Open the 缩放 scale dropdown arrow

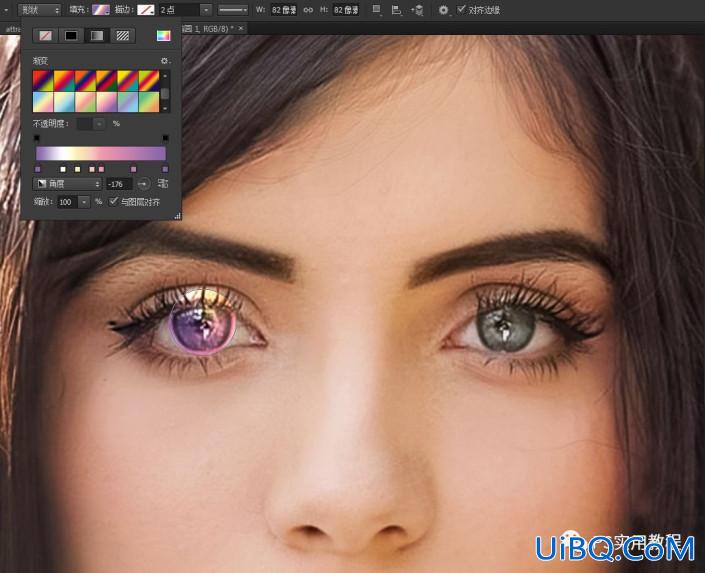coord(84,202)
